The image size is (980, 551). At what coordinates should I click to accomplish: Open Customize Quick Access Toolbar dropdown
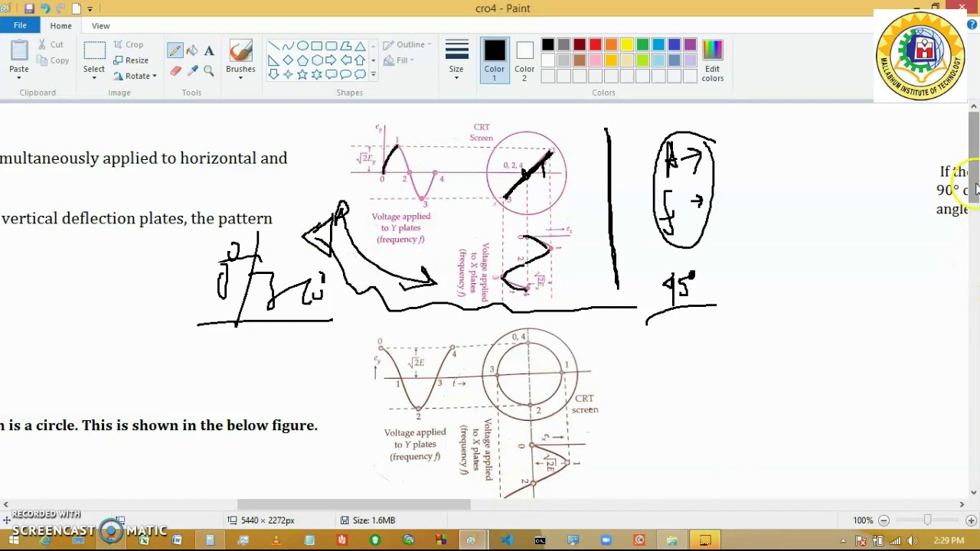(x=90, y=9)
